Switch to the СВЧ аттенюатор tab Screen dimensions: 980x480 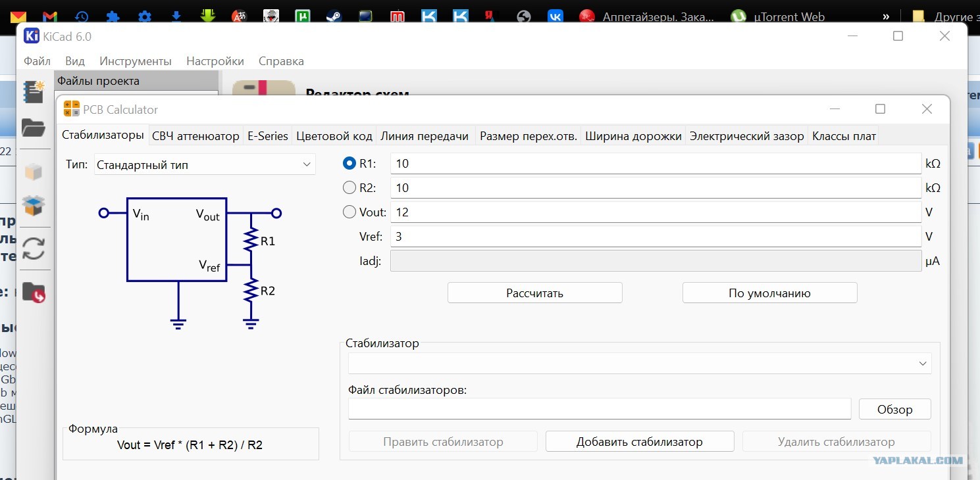(x=195, y=136)
